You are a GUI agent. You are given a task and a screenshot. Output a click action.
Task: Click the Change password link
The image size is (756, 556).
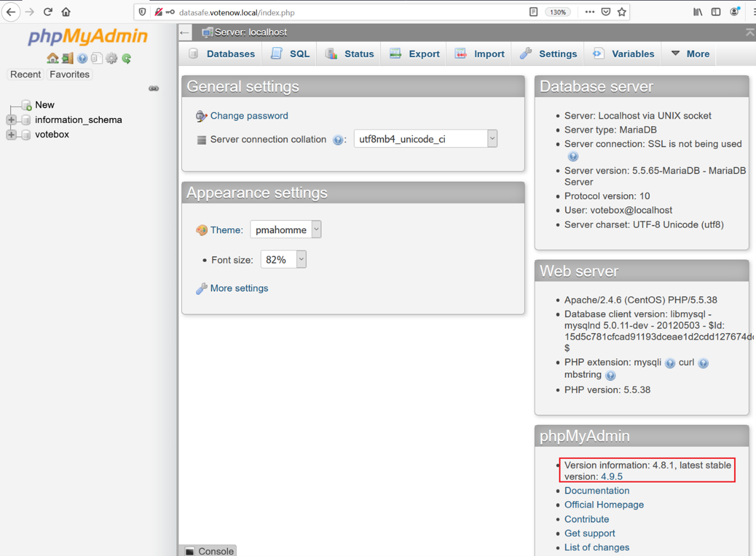click(249, 116)
